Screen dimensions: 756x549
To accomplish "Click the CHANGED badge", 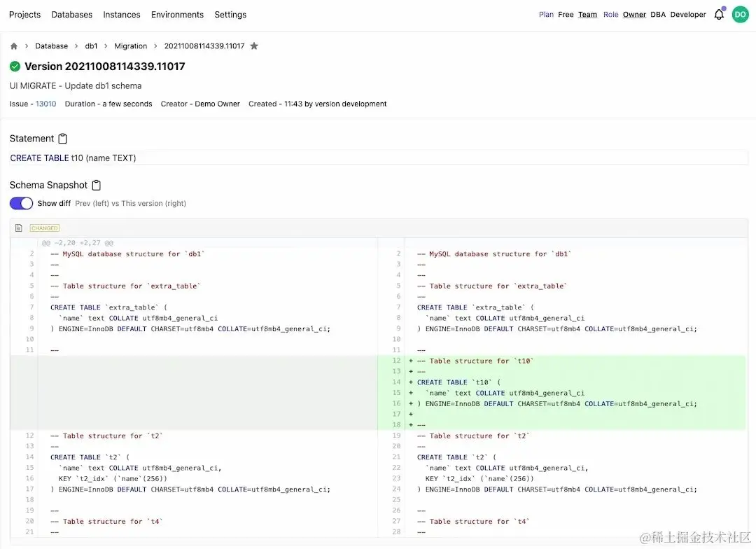I will click(44, 228).
